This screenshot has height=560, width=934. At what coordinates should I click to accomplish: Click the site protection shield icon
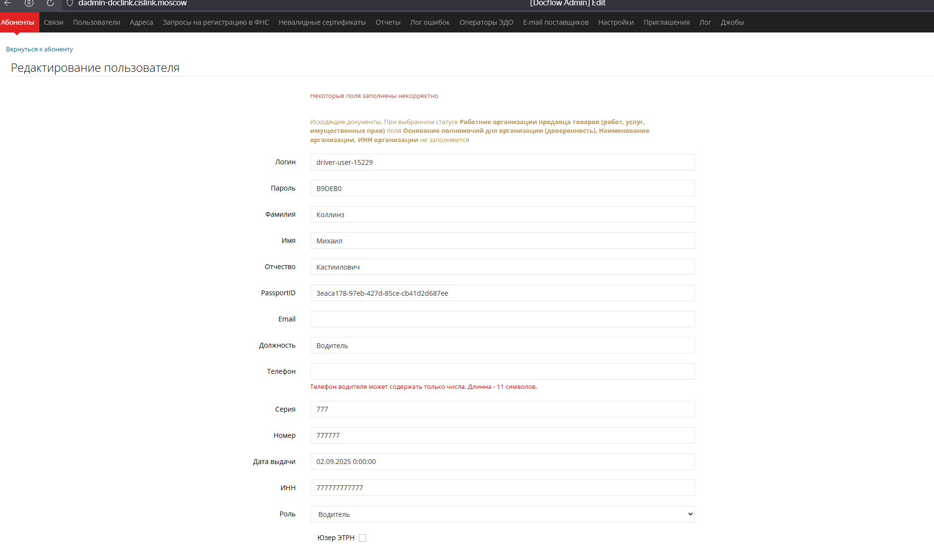pyautogui.click(x=70, y=3)
